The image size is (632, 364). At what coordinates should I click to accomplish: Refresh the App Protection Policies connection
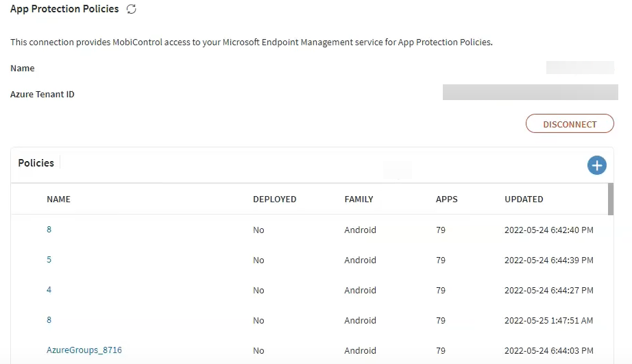coord(132,9)
